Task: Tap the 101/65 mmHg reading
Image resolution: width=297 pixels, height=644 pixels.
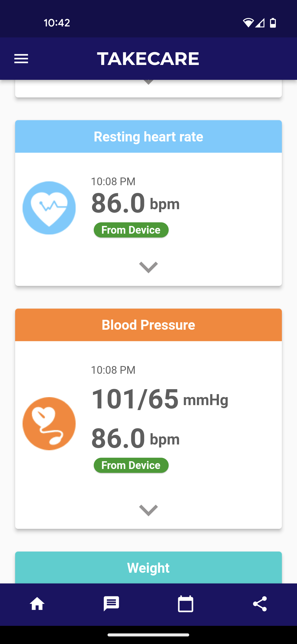Action: (x=159, y=399)
